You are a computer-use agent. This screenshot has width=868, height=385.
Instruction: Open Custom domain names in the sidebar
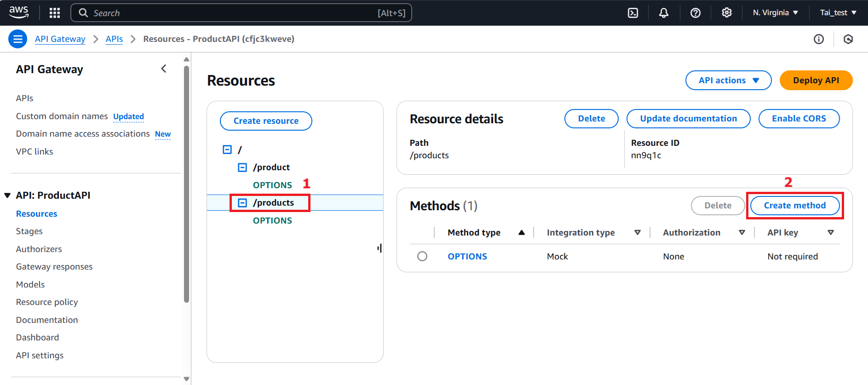pyautogui.click(x=62, y=116)
